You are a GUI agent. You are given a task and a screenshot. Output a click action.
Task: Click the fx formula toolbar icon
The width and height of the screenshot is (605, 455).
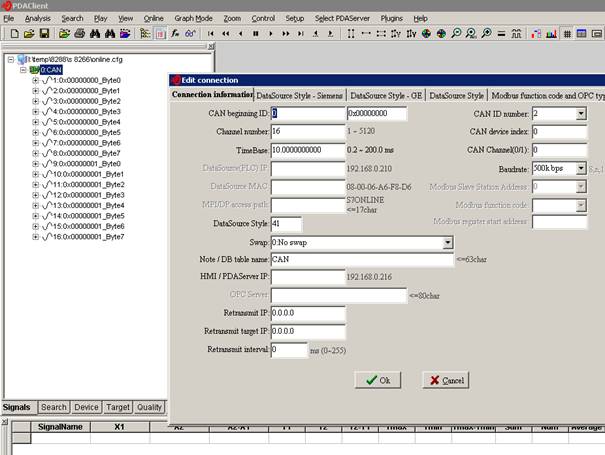pyautogui.click(x=176, y=33)
